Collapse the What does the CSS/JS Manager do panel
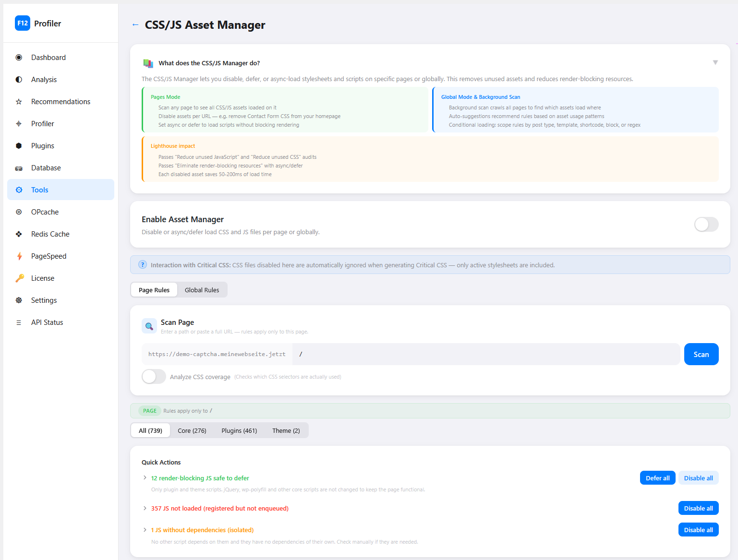 pyautogui.click(x=715, y=62)
